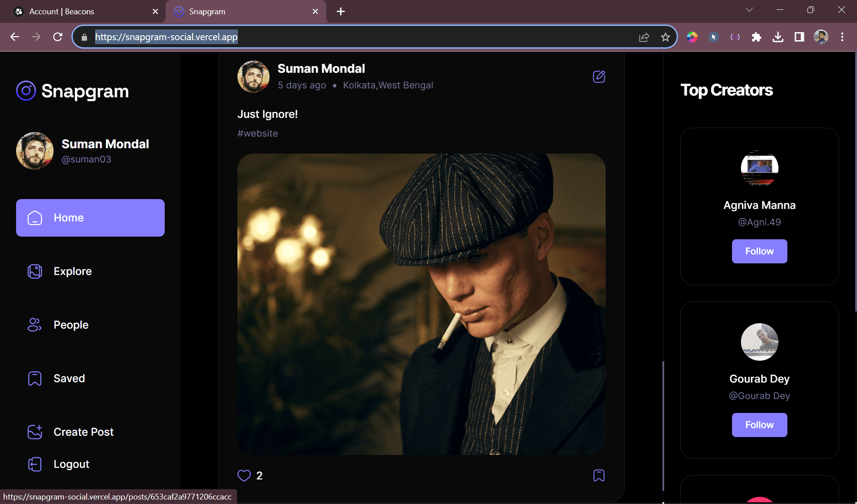The width and height of the screenshot is (857, 504).
Task: Click the Logout icon in sidebar
Action: coord(35,464)
